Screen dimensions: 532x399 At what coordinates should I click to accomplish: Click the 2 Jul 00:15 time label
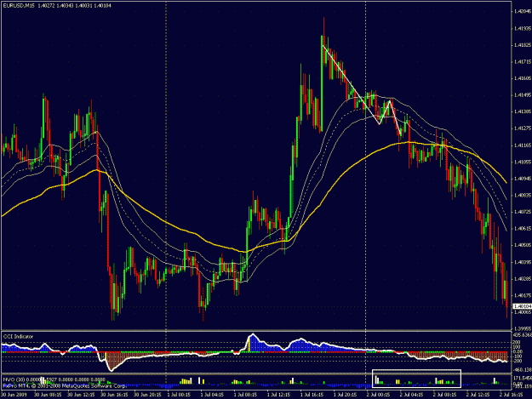click(x=380, y=395)
